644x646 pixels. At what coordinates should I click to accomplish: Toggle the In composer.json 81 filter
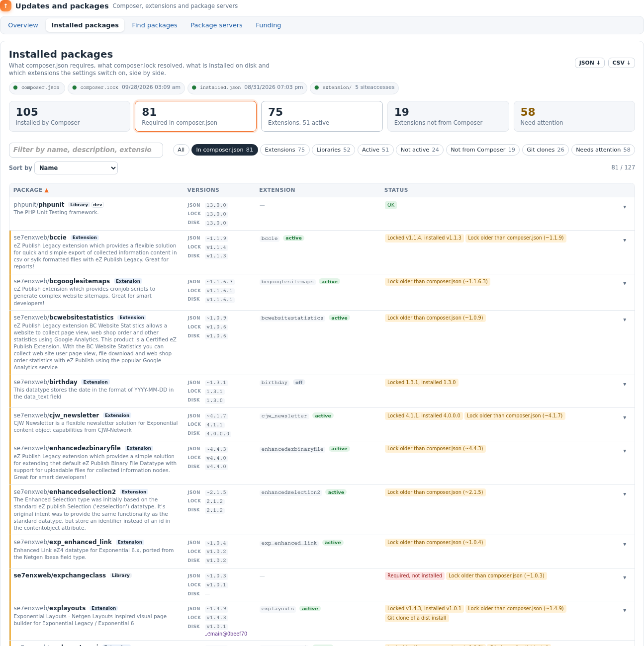coord(224,150)
